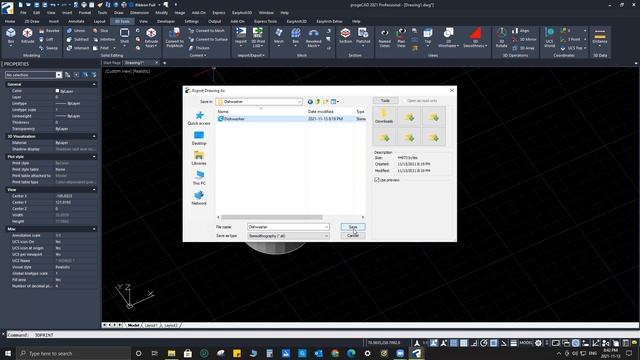The height and width of the screenshot is (360, 640).
Task: Click the UCS World icon
Action: point(550,38)
